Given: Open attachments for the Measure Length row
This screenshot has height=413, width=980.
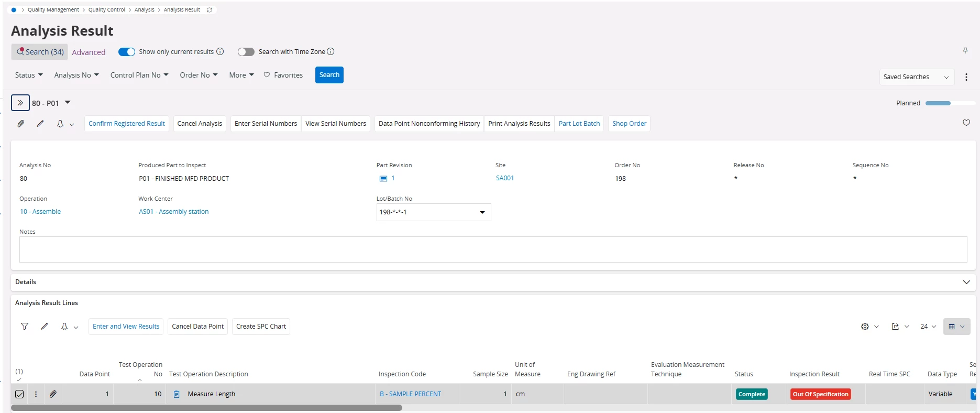Looking at the screenshot, I should click(53, 394).
